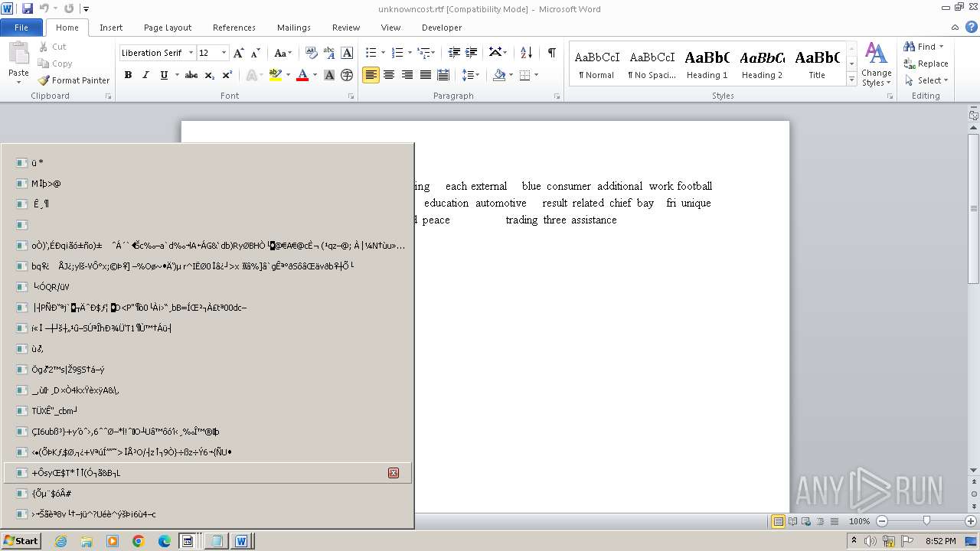Apply the font color red swatch
980x551 pixels.
pos(302,75)
